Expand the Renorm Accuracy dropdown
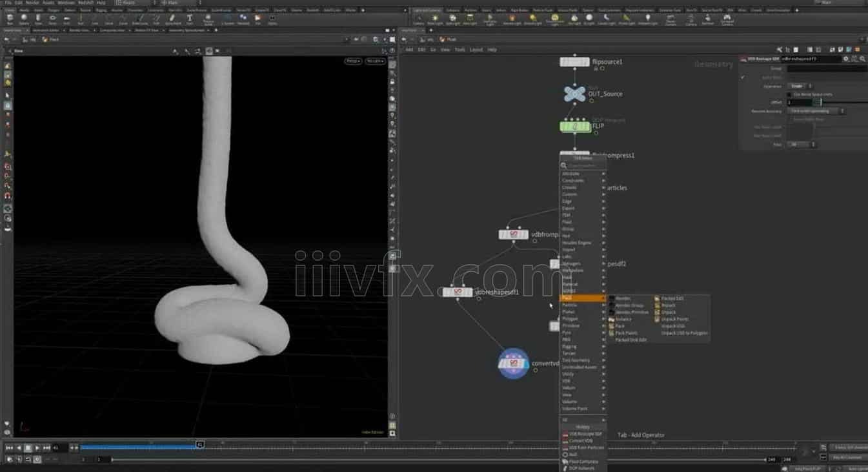Viewport: 868px width, 472px height. coord(816,111)
